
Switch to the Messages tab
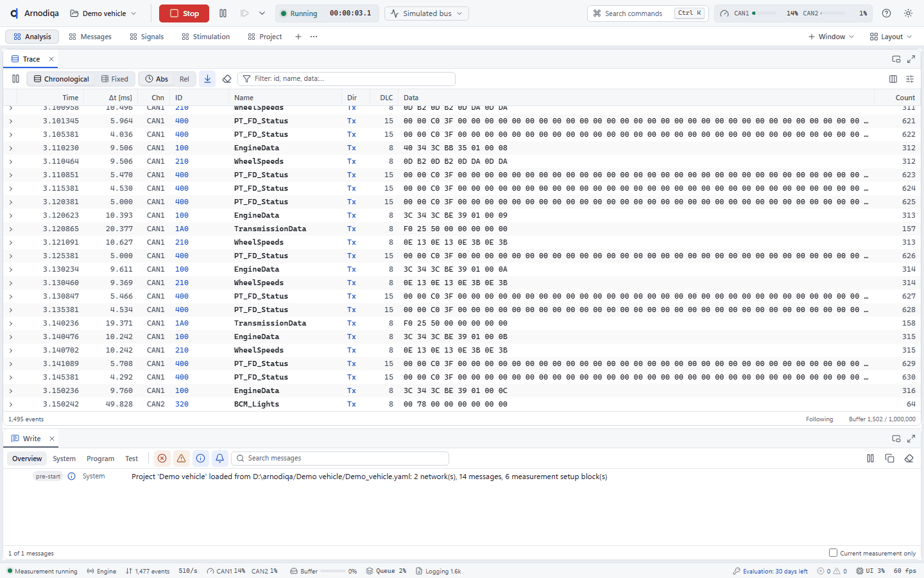coord(90,37)
